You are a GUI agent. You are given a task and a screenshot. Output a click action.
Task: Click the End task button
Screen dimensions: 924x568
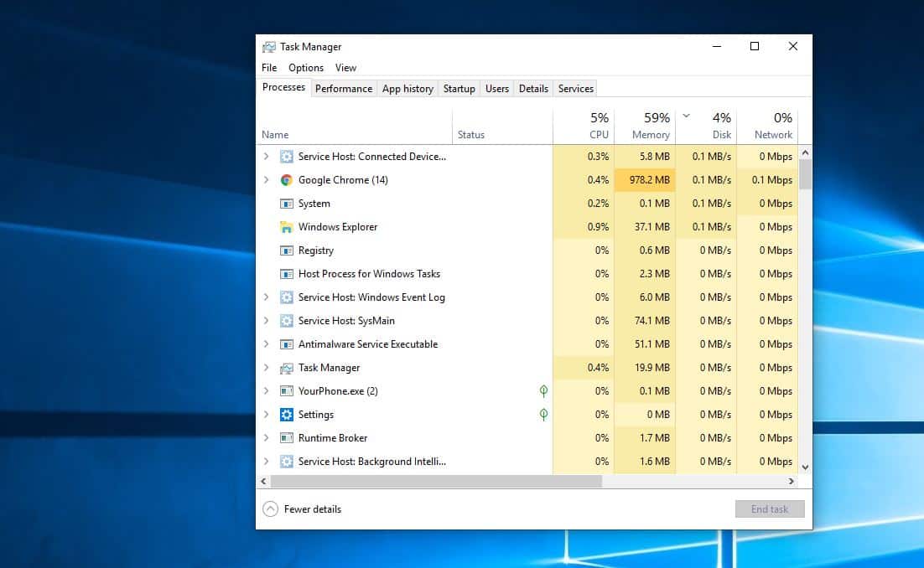[770, 509]
